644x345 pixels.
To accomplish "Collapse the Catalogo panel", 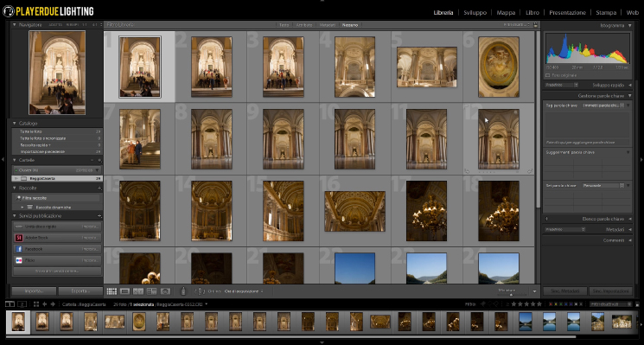I will click(15, 123).
